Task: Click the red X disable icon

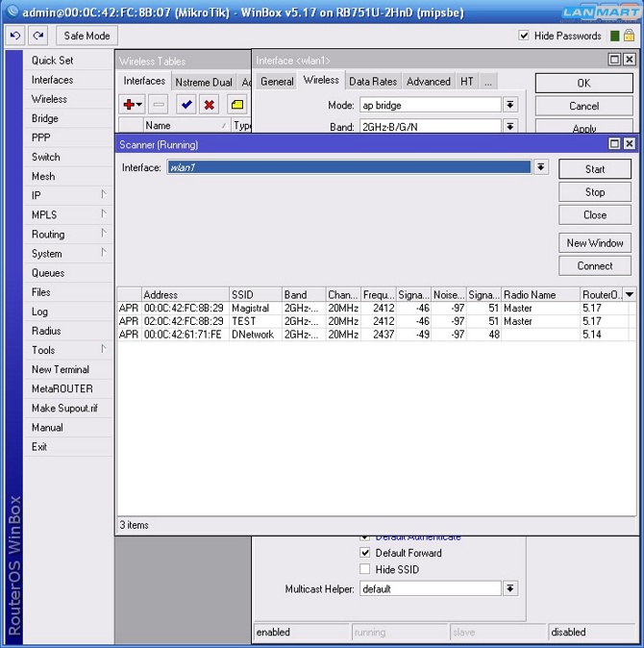Action: pyautogui.click(x=209, y=104)
